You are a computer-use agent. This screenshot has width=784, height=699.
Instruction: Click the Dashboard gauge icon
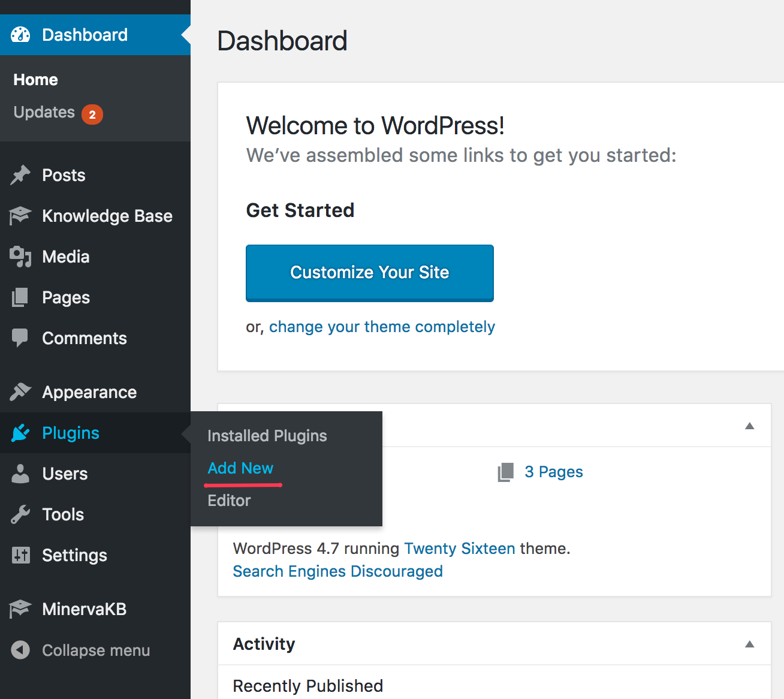click(20, 35)
